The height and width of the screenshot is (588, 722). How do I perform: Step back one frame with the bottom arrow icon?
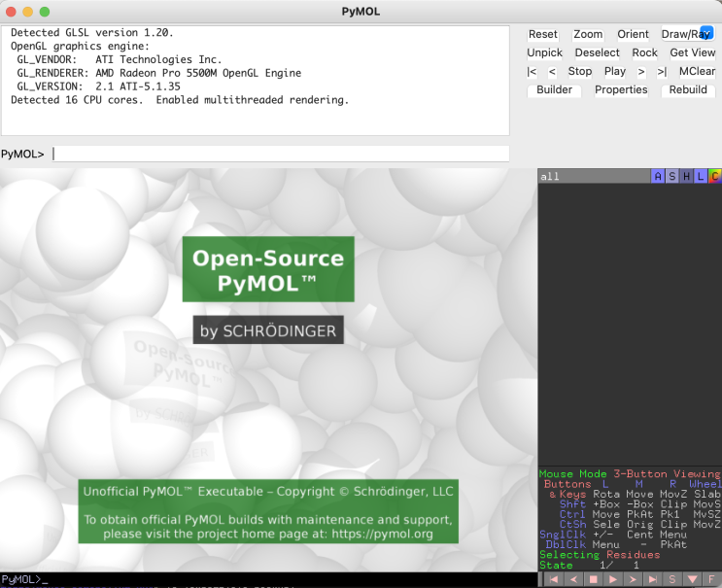coord(572,579)
